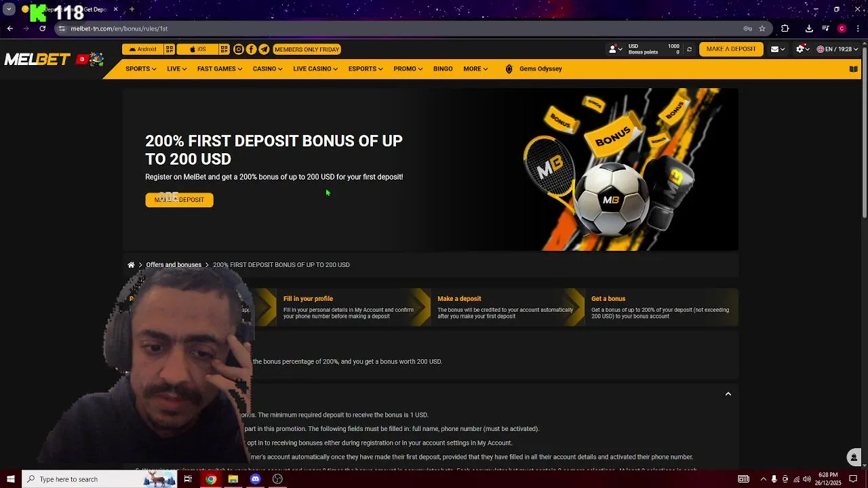Open the ESPORTS menu
Image resolution: width=868 pixels, height=488 pixels.
[366, 68]
